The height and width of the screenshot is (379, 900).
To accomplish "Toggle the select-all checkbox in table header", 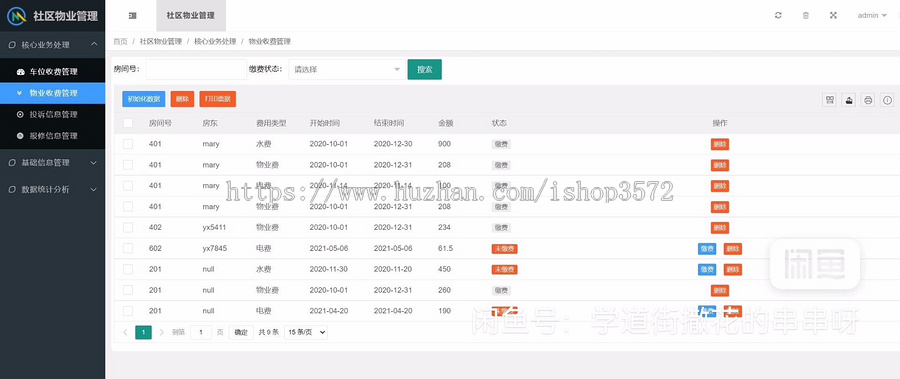I will [128, 123].
